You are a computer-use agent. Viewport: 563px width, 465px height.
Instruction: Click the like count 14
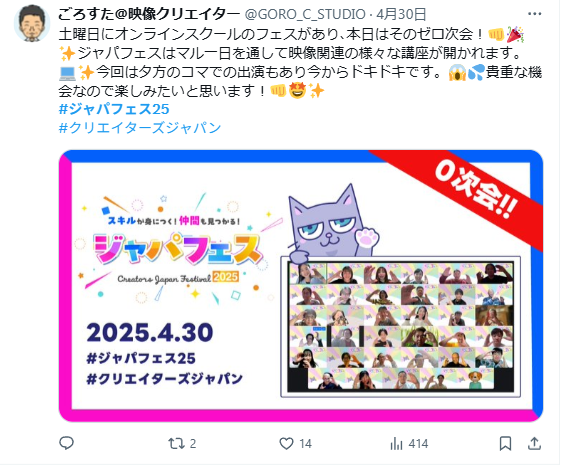[x=306, y=444]
